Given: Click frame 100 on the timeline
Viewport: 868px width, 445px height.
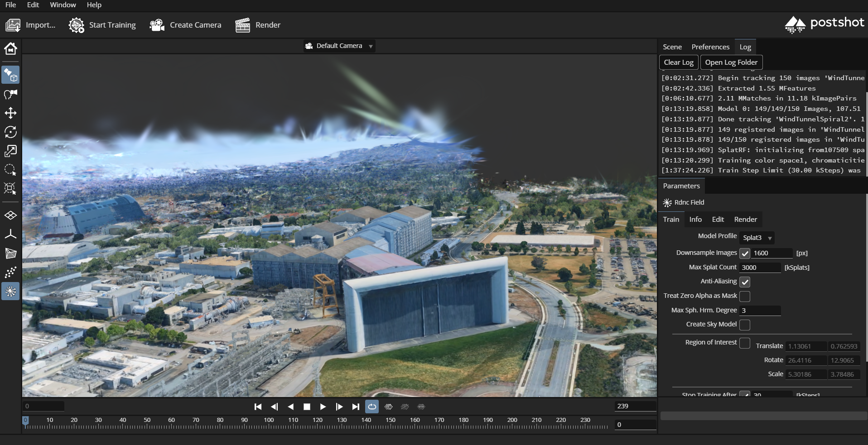Looking at the screenshot, I should click(269, 426).
